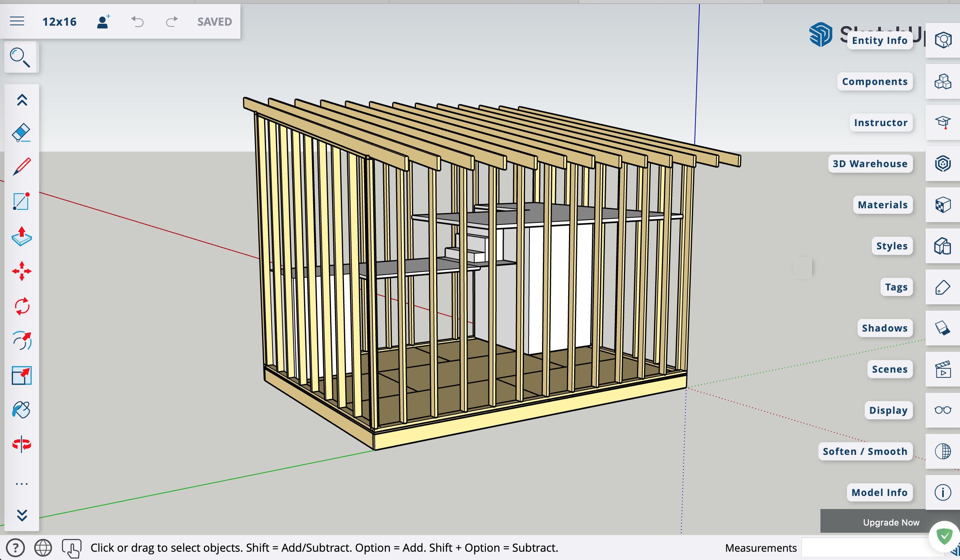Open the Search tool magnifier

20,57
